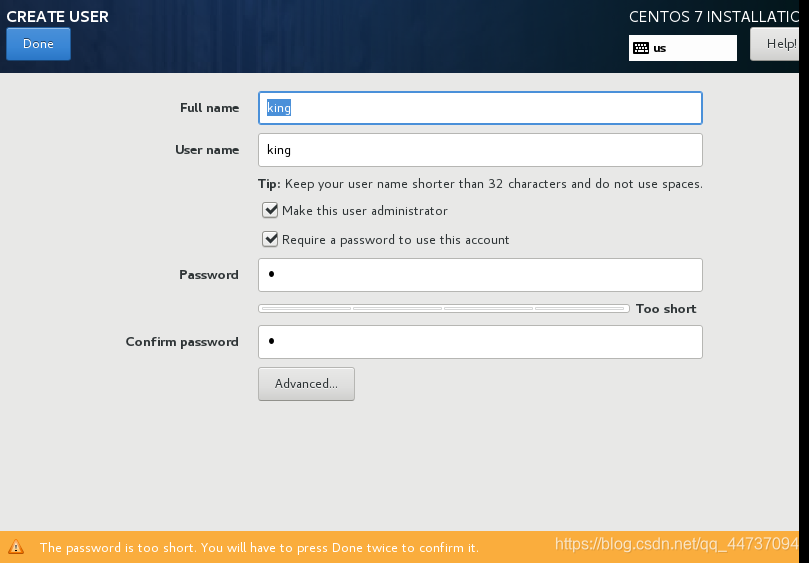Click the password too short warning message
The image size is (809, 563).
[259, 548]
